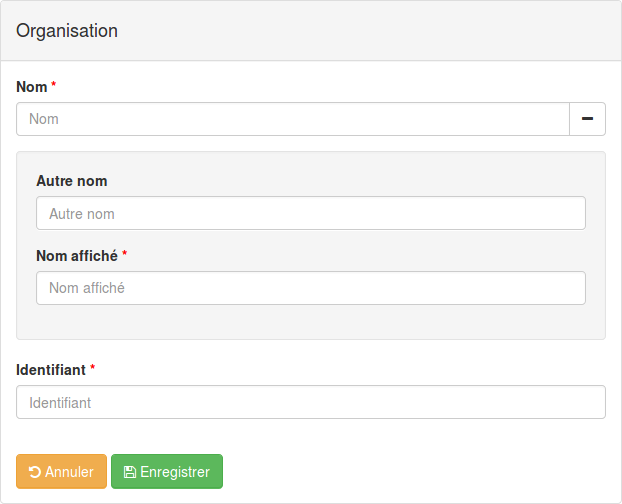This screenshot has height=504, width=622.
Task: Click the Nom field label
Action: 32,87
